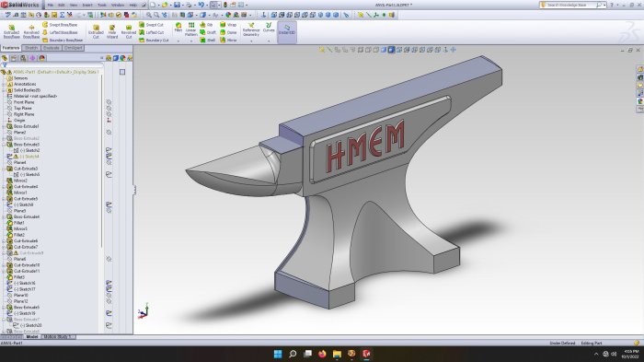Toggle visibility icon beside Plane6
644x362 pixels.
tap(109, 259)
